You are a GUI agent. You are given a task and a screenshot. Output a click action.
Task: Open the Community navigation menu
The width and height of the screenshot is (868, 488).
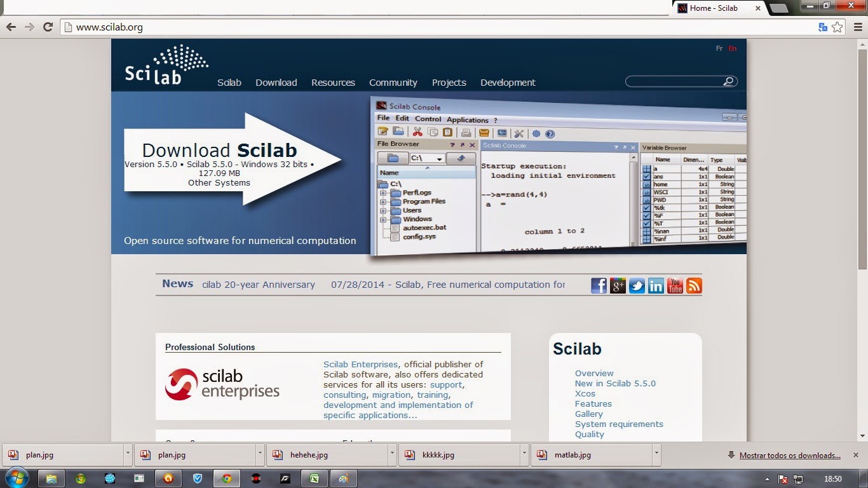click(393, 83)
